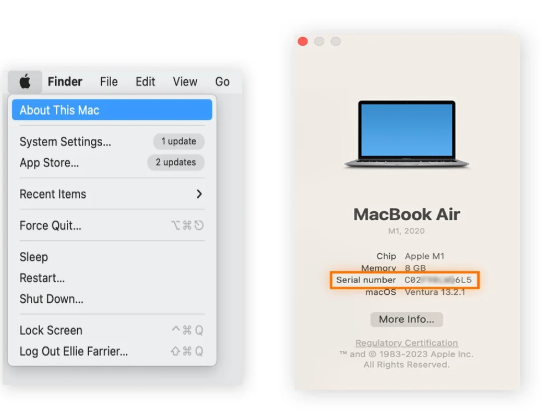Click the Serial number label
The width and height of the screenshot is (542, 415).
point(366,280)
